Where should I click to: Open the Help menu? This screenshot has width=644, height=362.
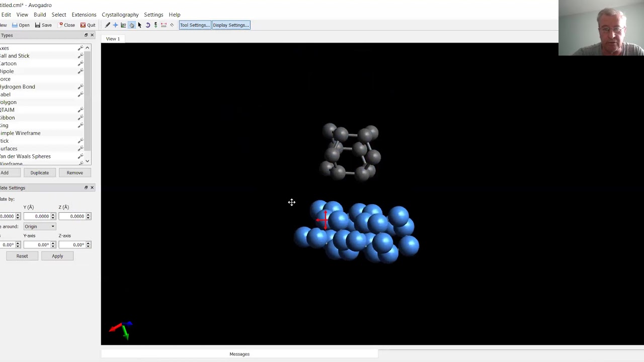[x=175, y=15]
